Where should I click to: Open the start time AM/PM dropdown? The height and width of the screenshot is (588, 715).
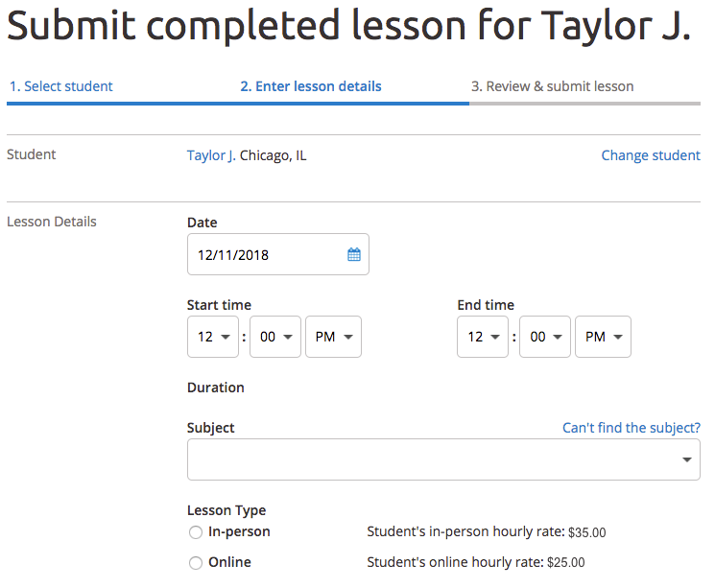tap(333, 338)
